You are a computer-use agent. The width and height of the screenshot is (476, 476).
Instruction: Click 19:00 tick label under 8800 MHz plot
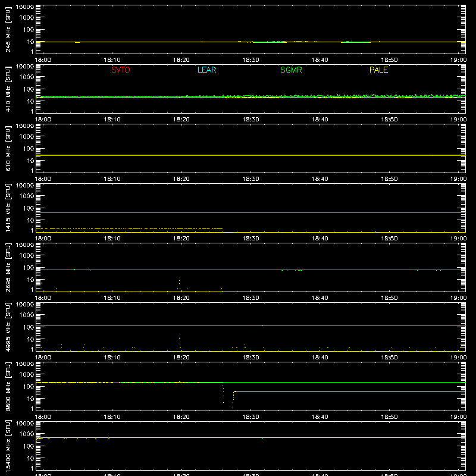(458, 417)
